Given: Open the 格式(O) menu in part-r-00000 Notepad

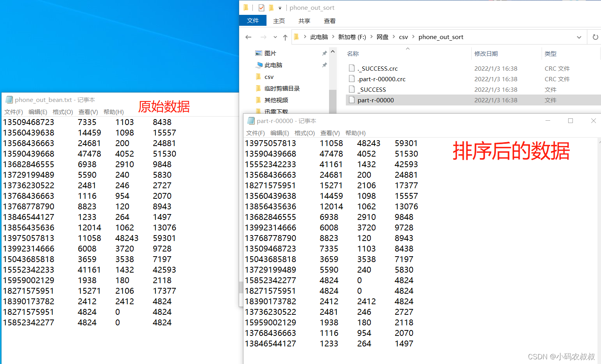Looking at the screenshot, I should (x=305, y=133).
